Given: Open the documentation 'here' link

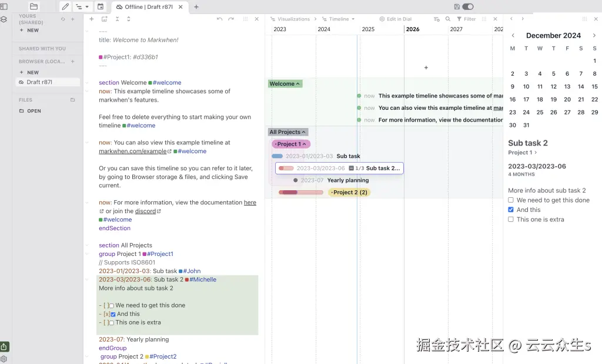Looking at the screenshot, I should click(250, 203).
